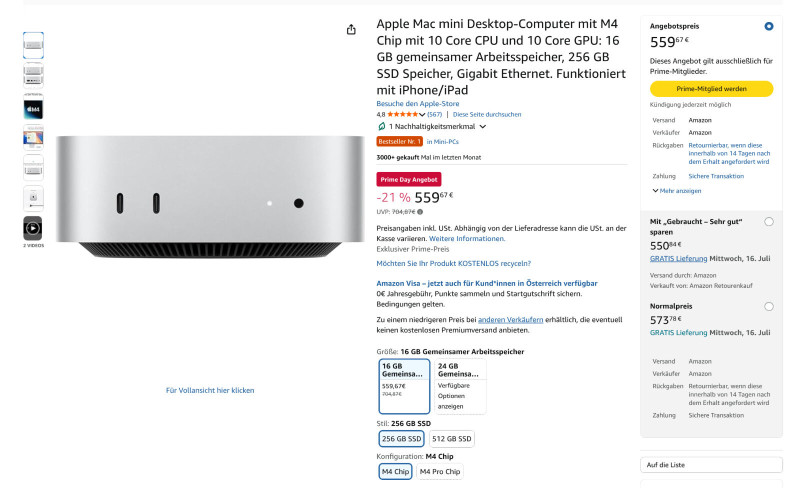Expand Mehr anzeigen in the offer box
Image resolution: width=800 pixels, height=488 pixels.
pyautogui.click(x=677, y=191)
